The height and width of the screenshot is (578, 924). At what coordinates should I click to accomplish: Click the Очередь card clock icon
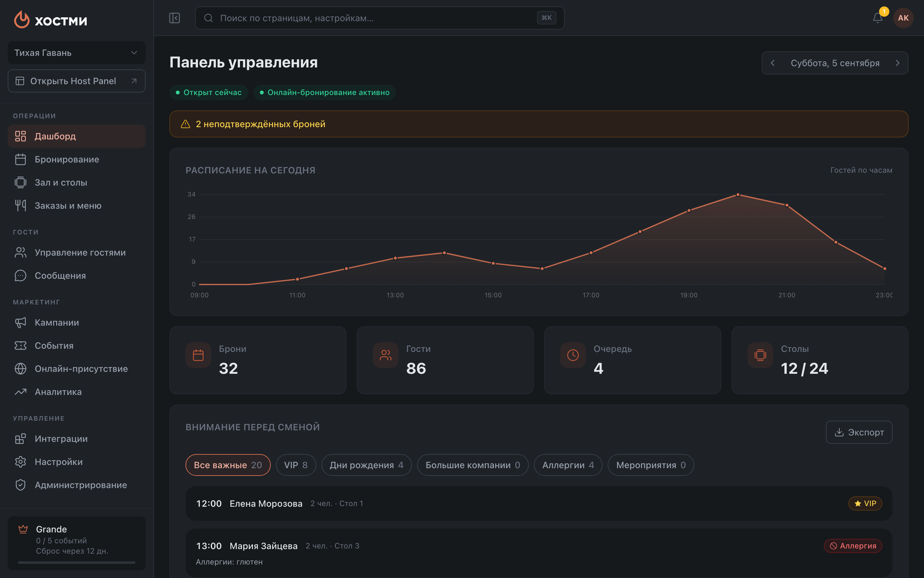click(573, 355)
